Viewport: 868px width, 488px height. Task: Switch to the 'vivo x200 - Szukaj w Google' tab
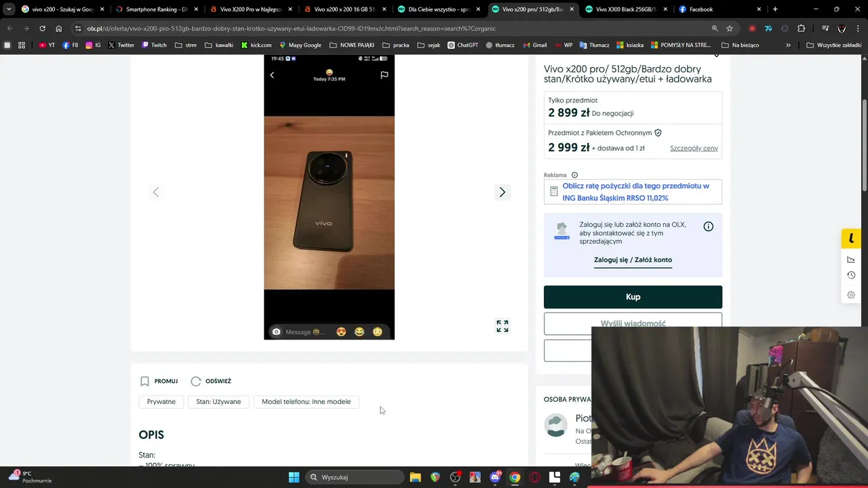62,9
